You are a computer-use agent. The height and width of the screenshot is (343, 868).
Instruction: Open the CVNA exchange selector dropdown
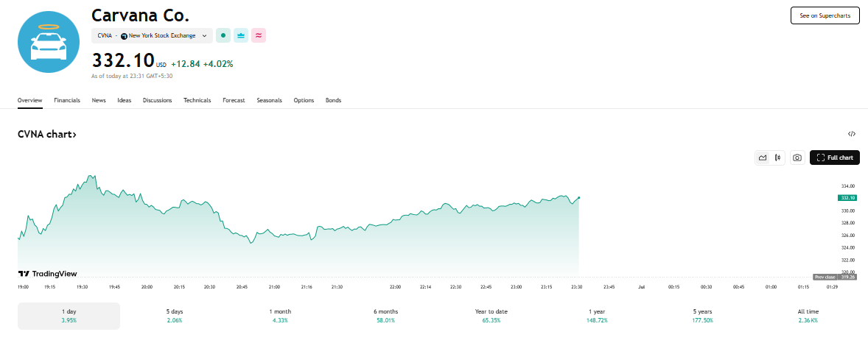(x=153, y=35)
